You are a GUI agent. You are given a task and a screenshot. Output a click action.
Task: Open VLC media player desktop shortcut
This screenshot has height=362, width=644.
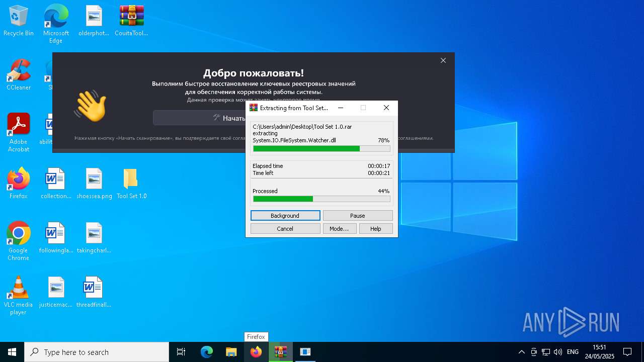[x=19, y=296]
